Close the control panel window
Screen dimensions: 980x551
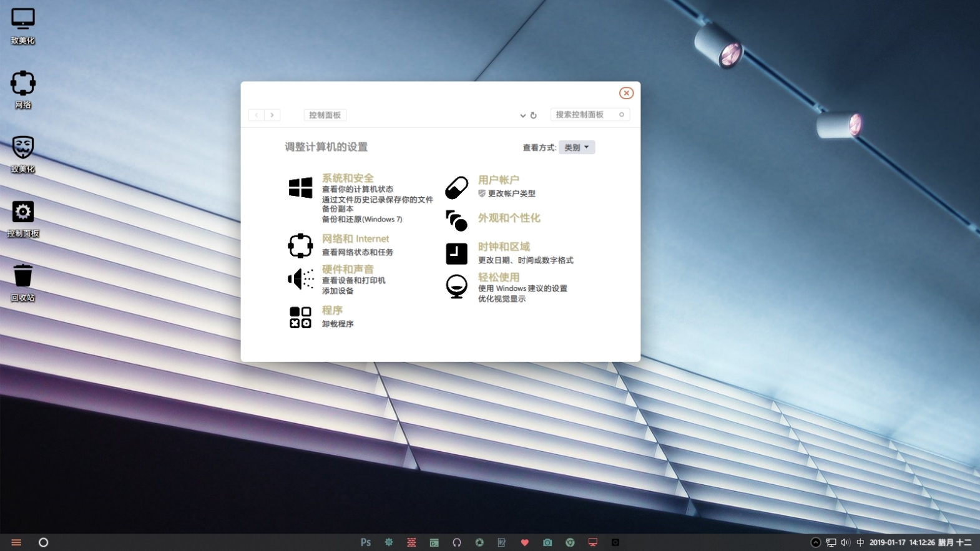coord(626,93)
